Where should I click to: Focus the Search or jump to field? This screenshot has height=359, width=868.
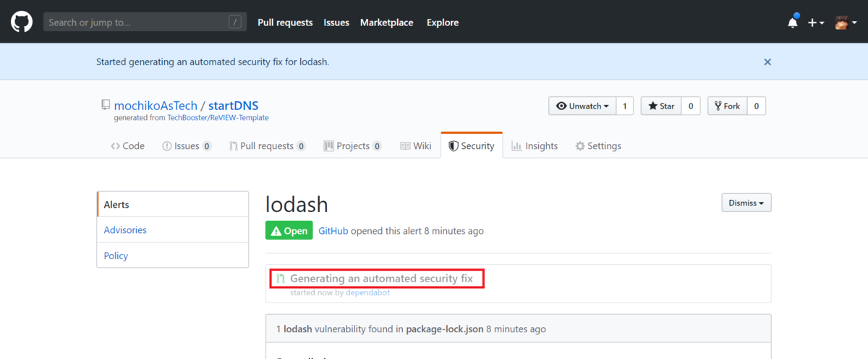145,22
